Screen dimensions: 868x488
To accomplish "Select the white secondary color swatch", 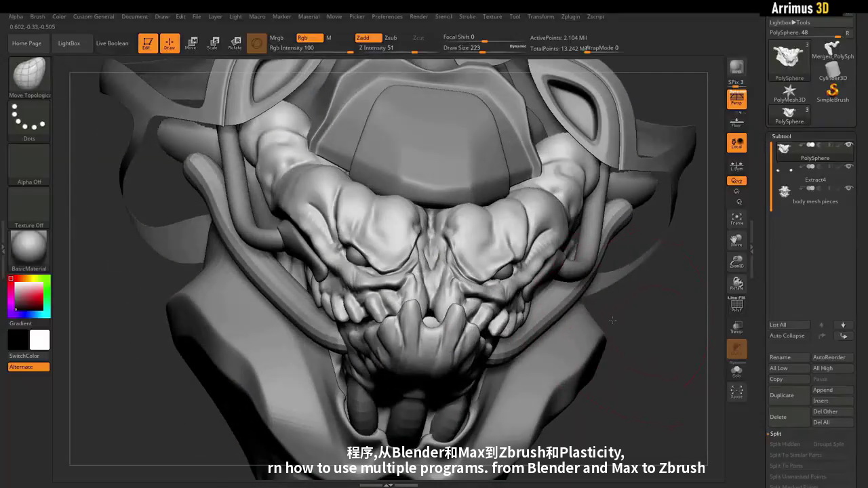I will coord(39,340).
